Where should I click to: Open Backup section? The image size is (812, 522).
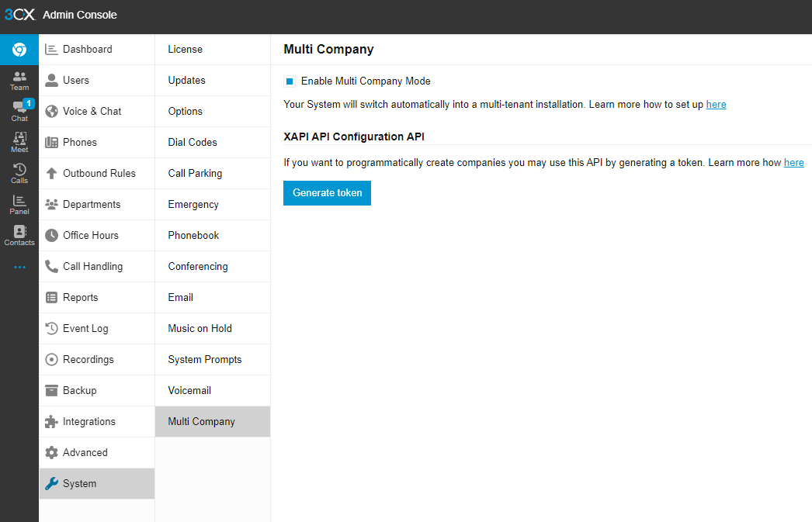(x=97, y=391)
